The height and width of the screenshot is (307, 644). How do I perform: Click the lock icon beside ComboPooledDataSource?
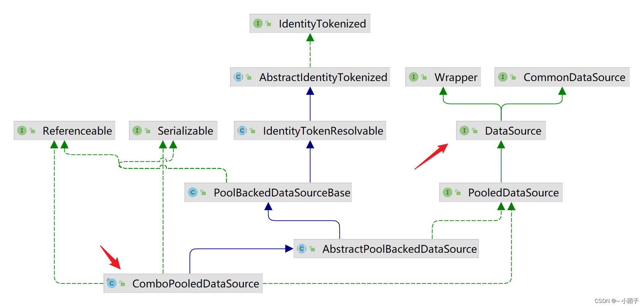(122, 283)
